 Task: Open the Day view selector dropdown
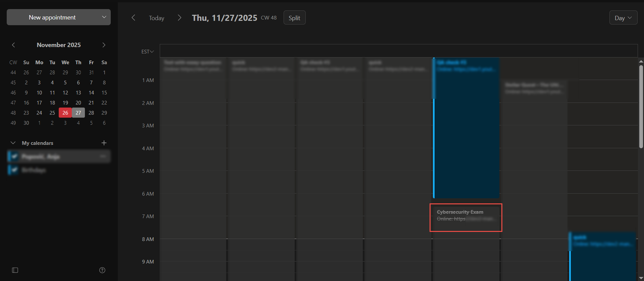click(623, 18)
